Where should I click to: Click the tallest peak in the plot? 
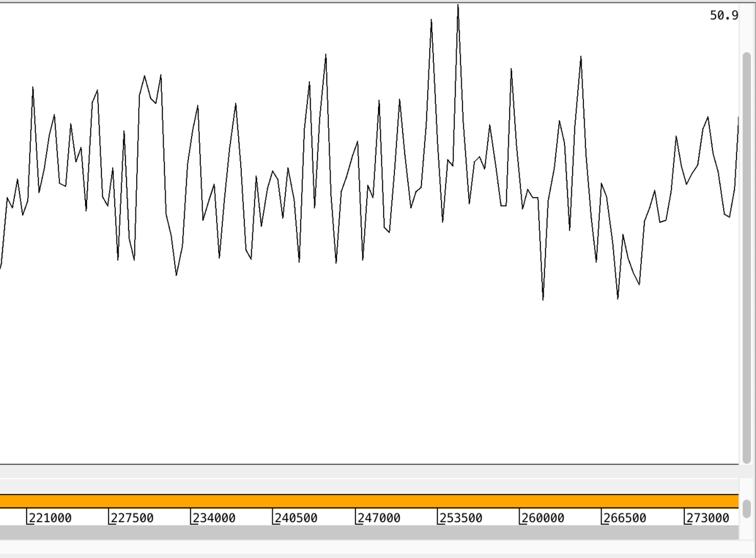point(458,6)
